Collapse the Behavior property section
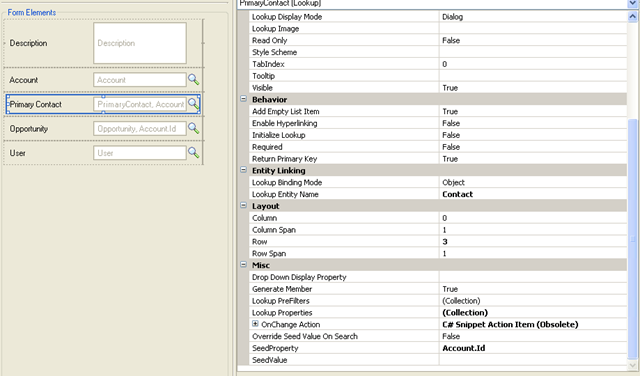The height and width of the screenshot is (376, 640). tap(243, 99)
